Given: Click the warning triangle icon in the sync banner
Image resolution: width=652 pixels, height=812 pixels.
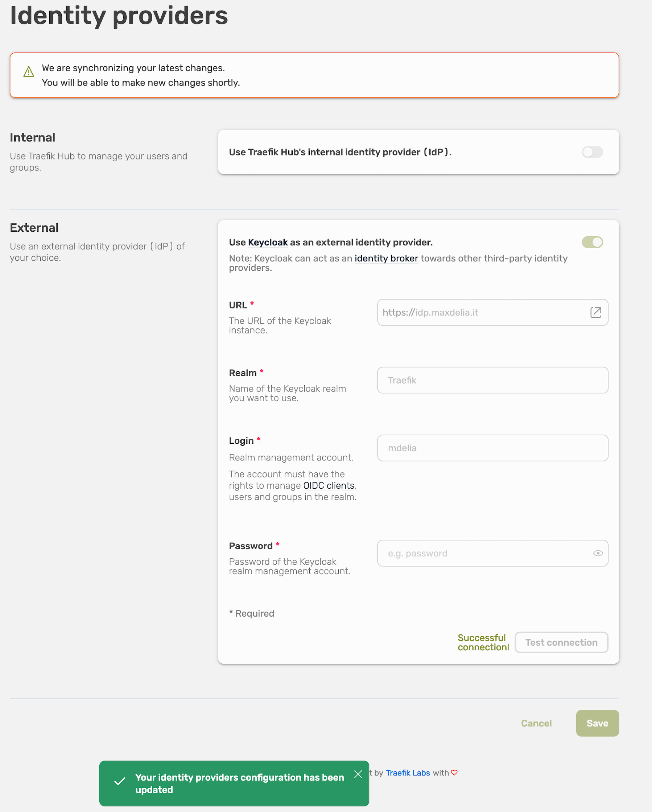Looking at the screenshot, I should pyautogui.click(x=28, y=71).
